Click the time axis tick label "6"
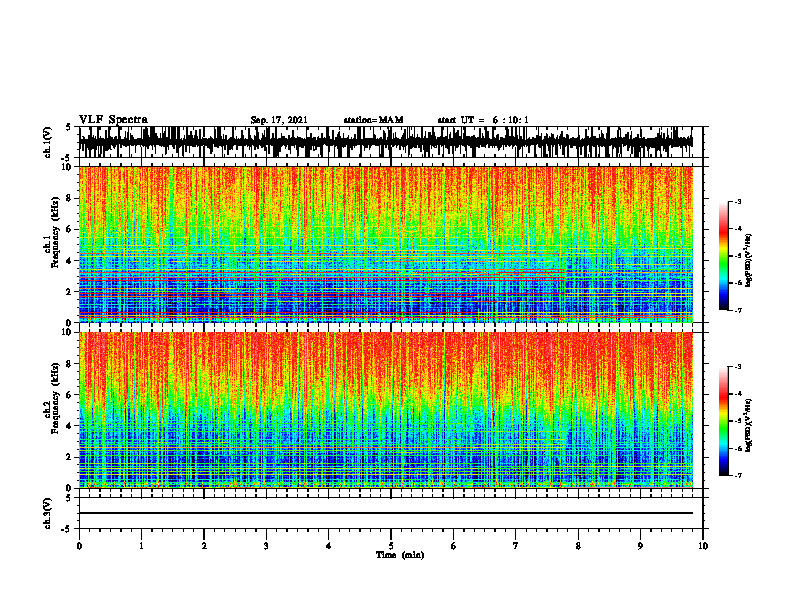792x612 pixels. click(454, 546)
